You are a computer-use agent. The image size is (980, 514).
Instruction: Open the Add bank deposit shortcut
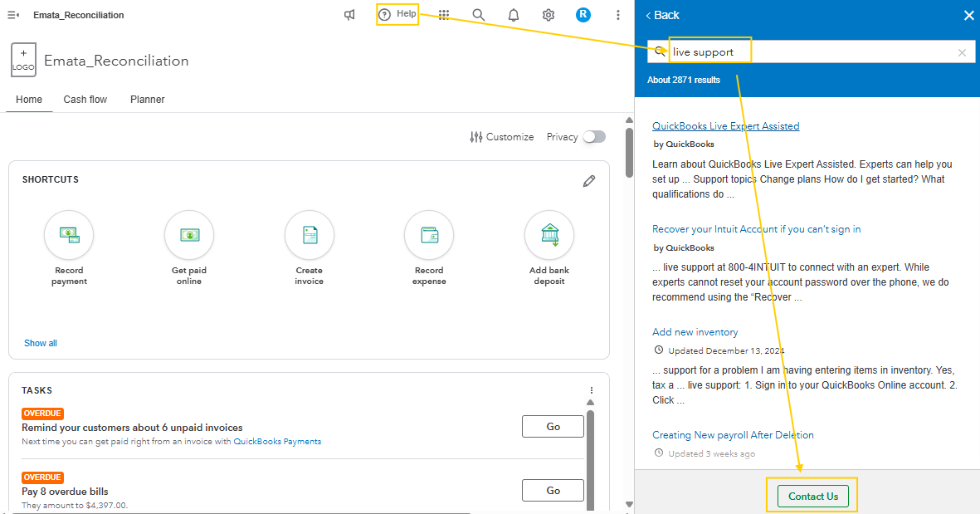[549, 248]
